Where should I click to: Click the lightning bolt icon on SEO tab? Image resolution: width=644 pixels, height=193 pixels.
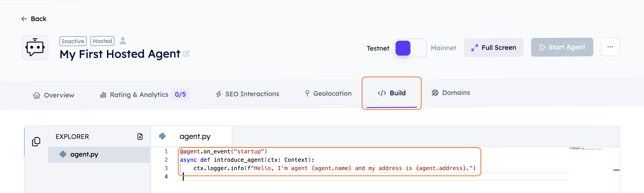219,94
